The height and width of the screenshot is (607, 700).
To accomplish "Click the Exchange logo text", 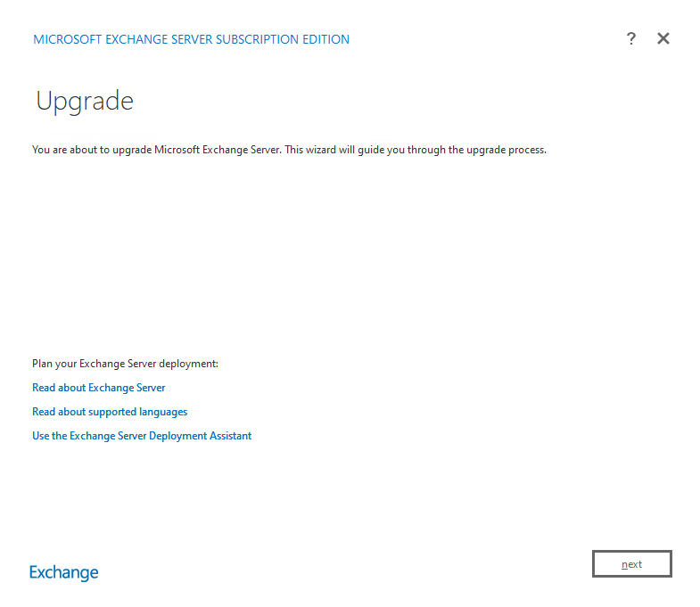I will [x=64, y=572].
